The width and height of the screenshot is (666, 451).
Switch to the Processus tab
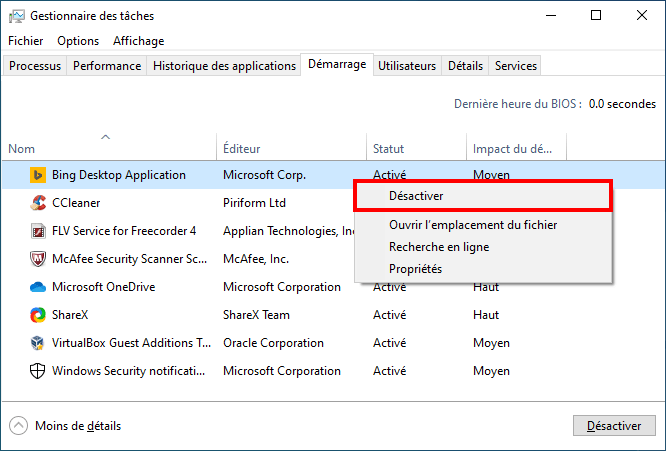click(x=35, y=66)
